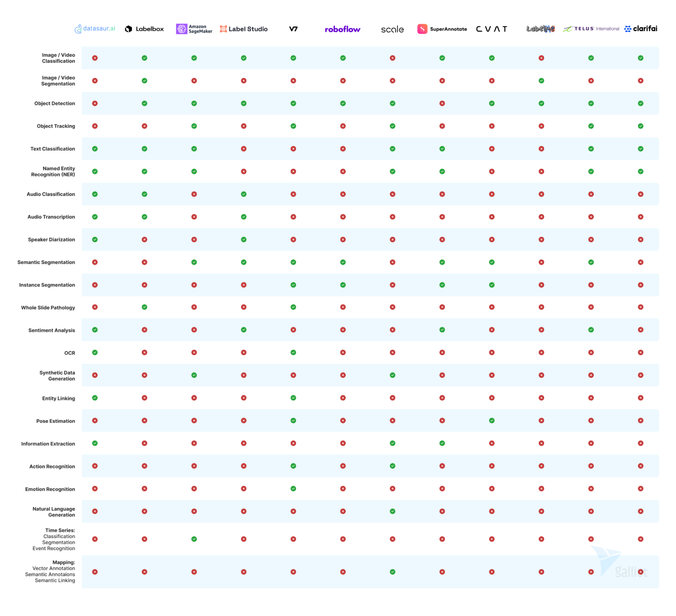The image size is (676, 616).
Task: Select the Object Detection row label
Action: pyautogui.click(x=55, y=103)
